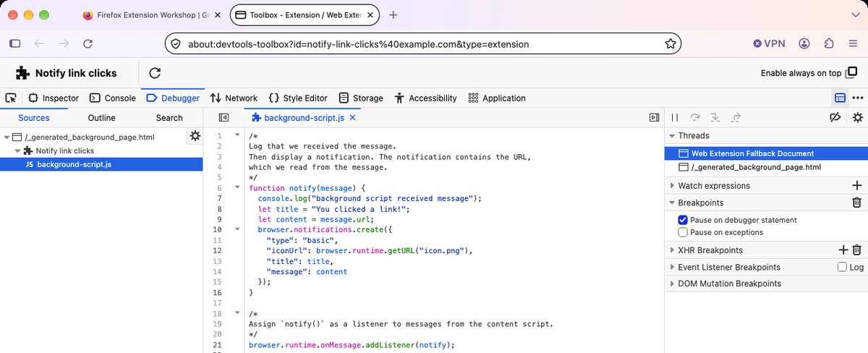
Task: Switch to the Inspector panel
Action: point(54,98)
